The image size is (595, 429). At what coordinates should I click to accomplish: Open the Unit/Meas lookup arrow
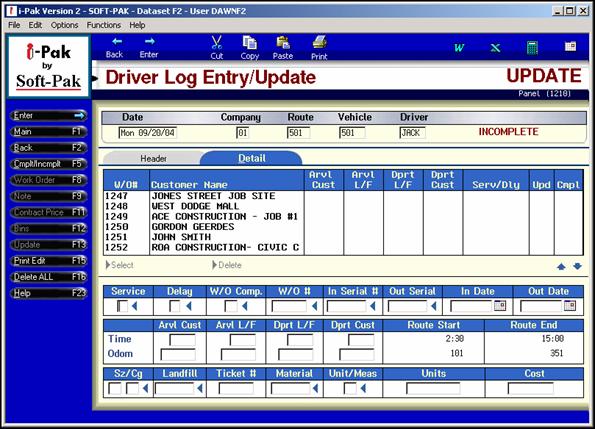(x=363, y=388)
